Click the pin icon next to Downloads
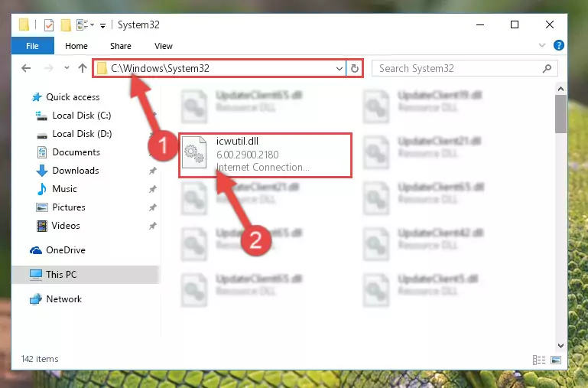588x388 pixels. 153,171
